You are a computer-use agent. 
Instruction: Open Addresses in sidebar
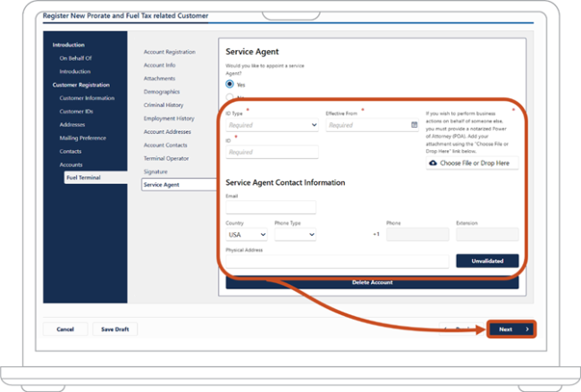coord(72,125)
